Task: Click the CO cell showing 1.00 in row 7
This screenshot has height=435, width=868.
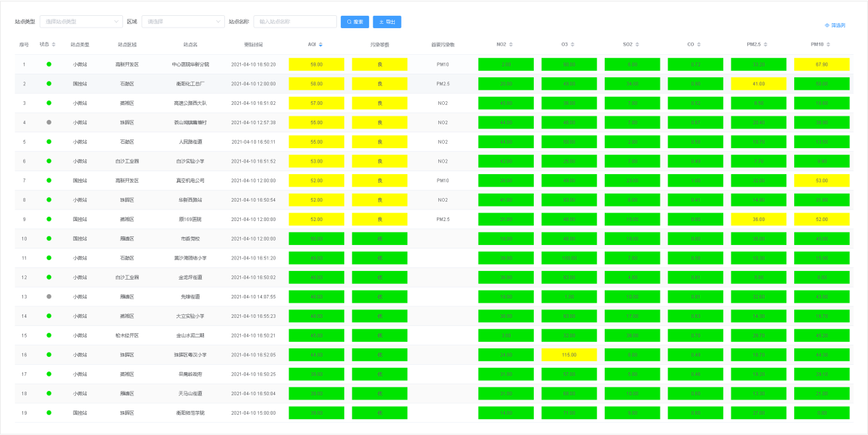Action: click(x=695, y=181)
